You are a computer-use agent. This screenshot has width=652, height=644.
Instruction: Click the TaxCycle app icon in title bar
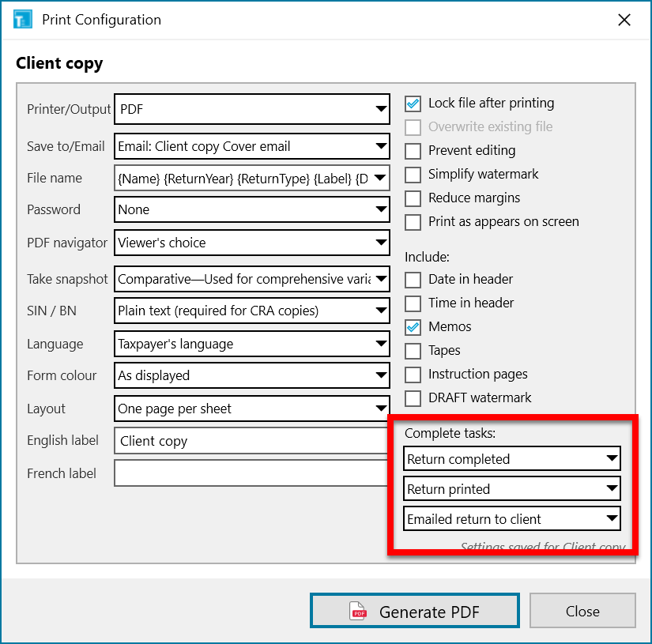[22, 20]
